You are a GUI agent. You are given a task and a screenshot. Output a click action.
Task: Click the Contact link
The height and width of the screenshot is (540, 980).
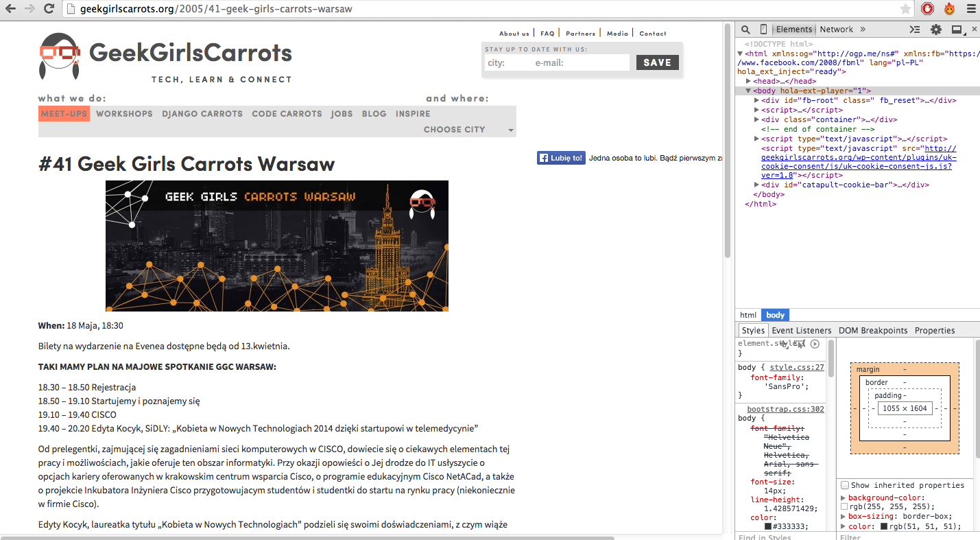(x=653, y=33)
